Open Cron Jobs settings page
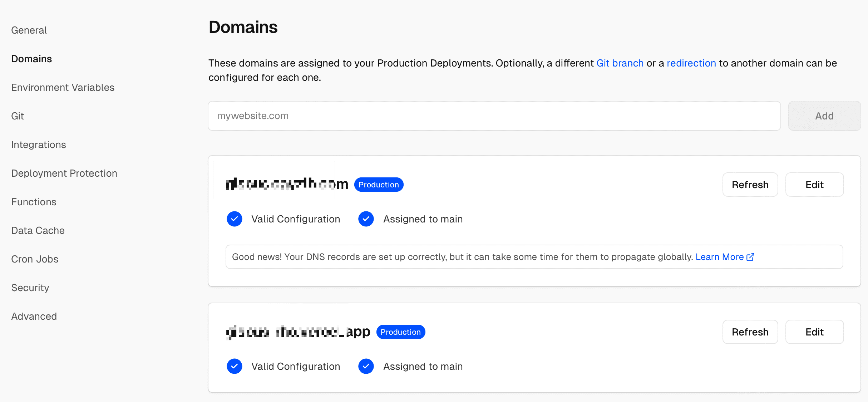868x402 pixels. (35, 259)
